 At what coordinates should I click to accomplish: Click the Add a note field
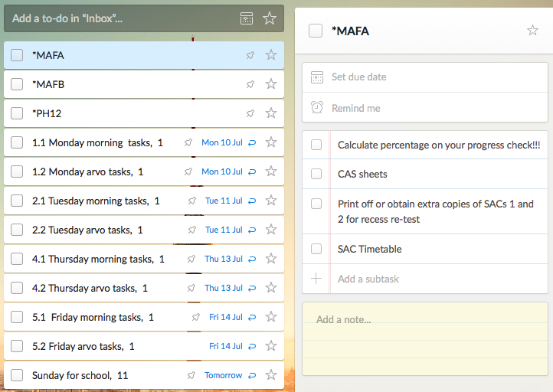[425, 338]
